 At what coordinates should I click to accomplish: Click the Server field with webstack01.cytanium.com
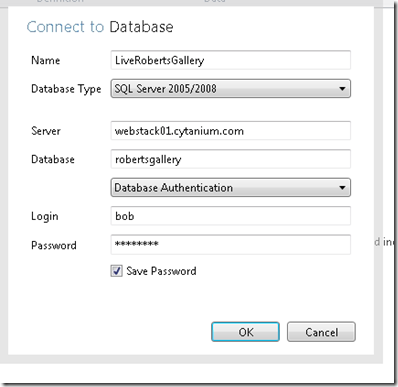point(230,131)
